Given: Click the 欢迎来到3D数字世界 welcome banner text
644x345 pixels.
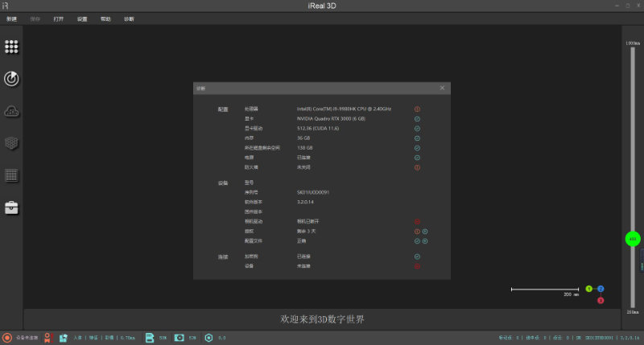Looking at the screenshot, I should click(322, 319).
